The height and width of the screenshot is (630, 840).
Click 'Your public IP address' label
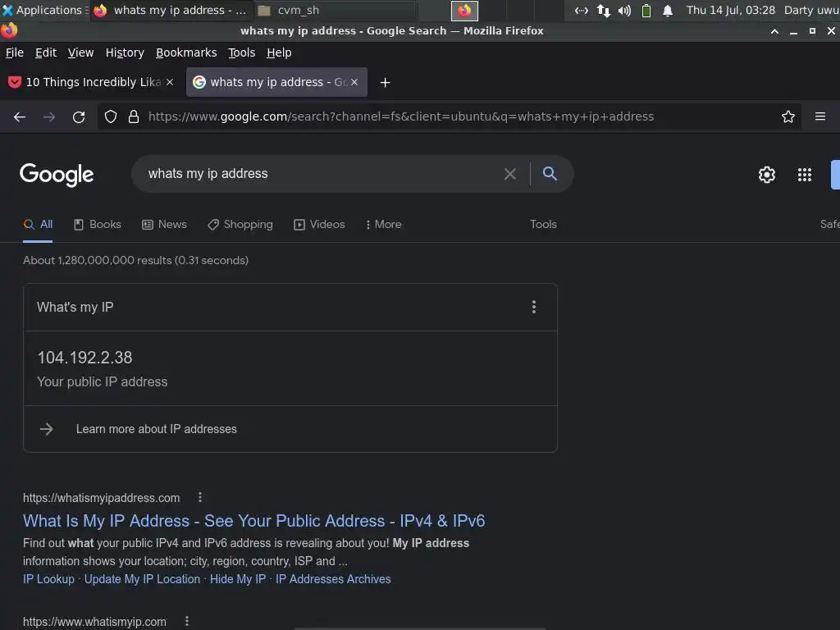[x=103, y=381]
